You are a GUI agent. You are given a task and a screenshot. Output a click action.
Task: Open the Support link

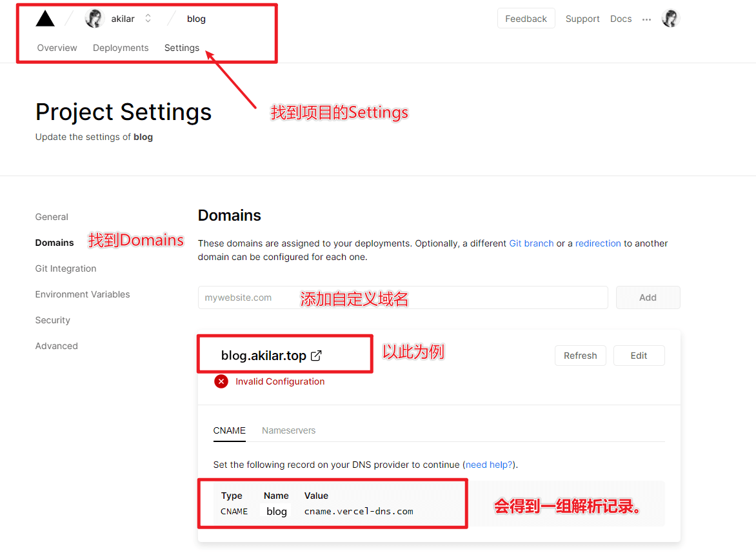pyautogui.click(x=582, y=19)
